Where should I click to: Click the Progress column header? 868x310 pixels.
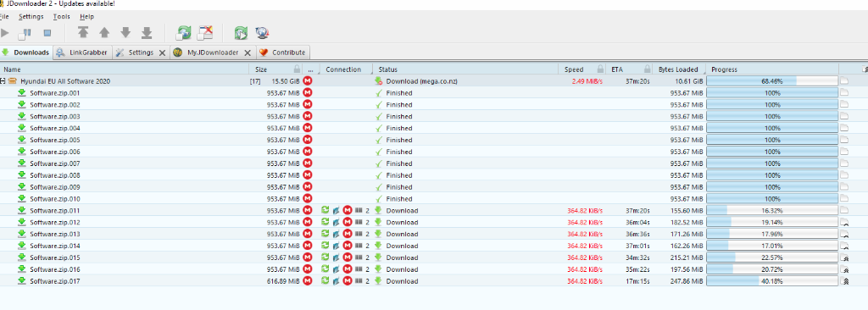coord(772,69)
